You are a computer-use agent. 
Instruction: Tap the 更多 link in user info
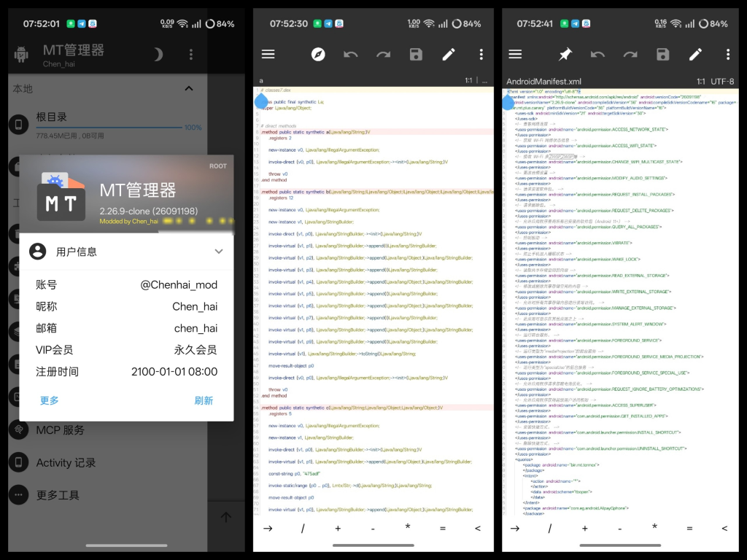[x=50, y=400]
